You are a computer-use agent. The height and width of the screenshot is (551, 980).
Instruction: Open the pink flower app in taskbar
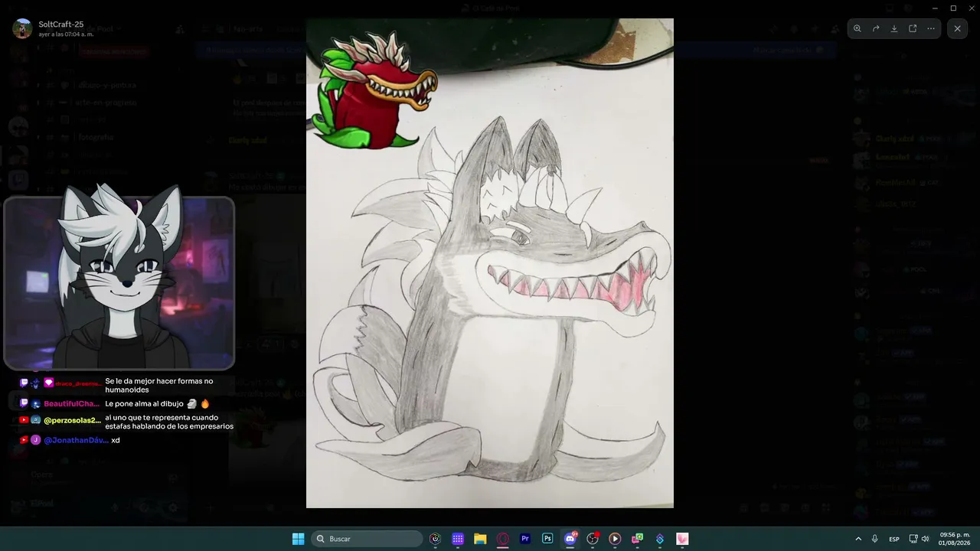click(x=682, y=539)
